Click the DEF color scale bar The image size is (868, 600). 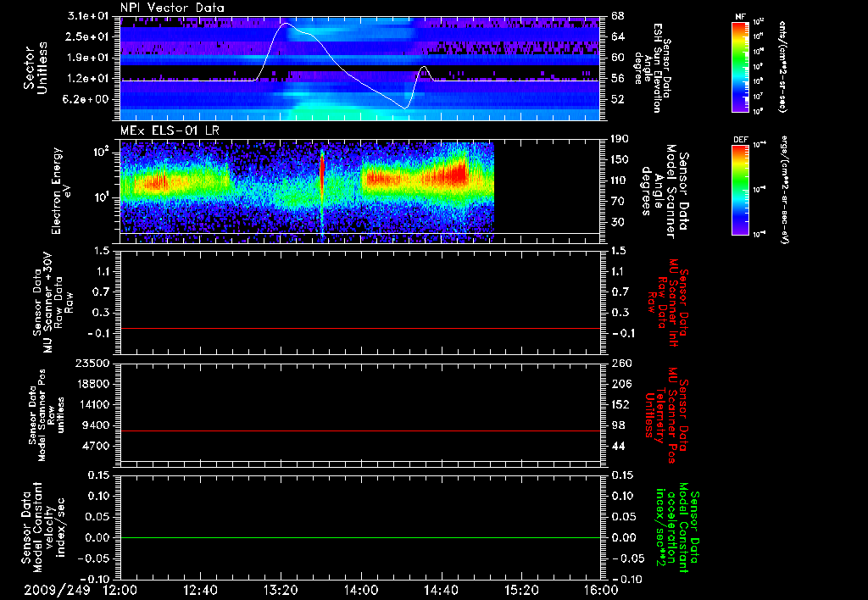[740, 191]
